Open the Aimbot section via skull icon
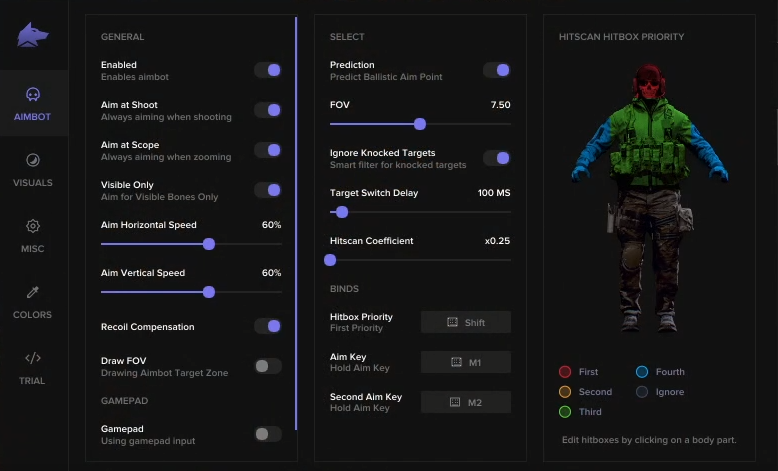Viewport: 778px width, 471px height. coord(33,95)
